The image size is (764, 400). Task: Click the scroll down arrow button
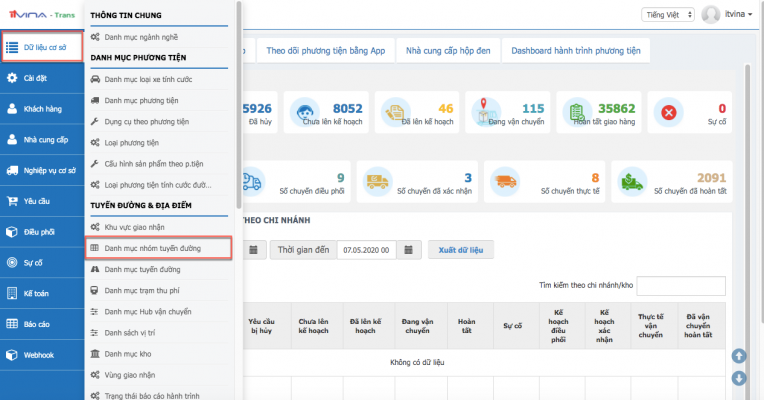[x=739, y=378]
